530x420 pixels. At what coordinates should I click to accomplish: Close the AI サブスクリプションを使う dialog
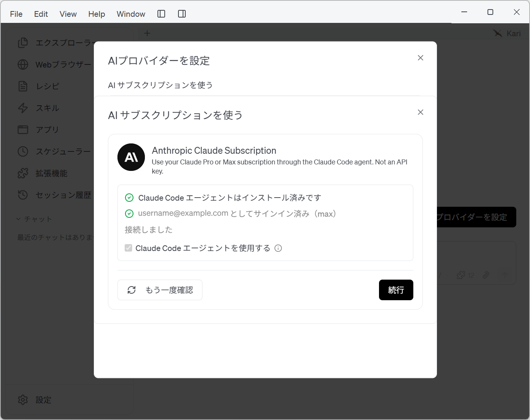click(421, 112)
